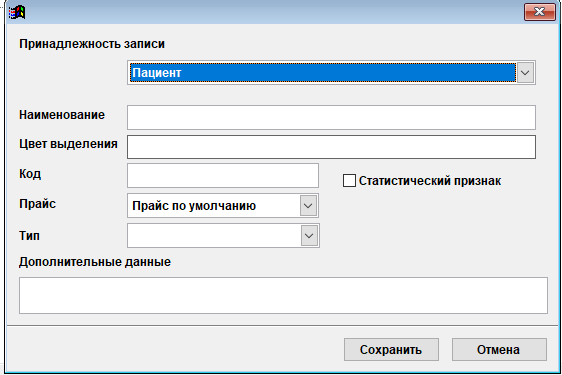This screenshot has height=375, width=562.
Task: Click the Дополнительные данные text area
Action: click(283, 295)
